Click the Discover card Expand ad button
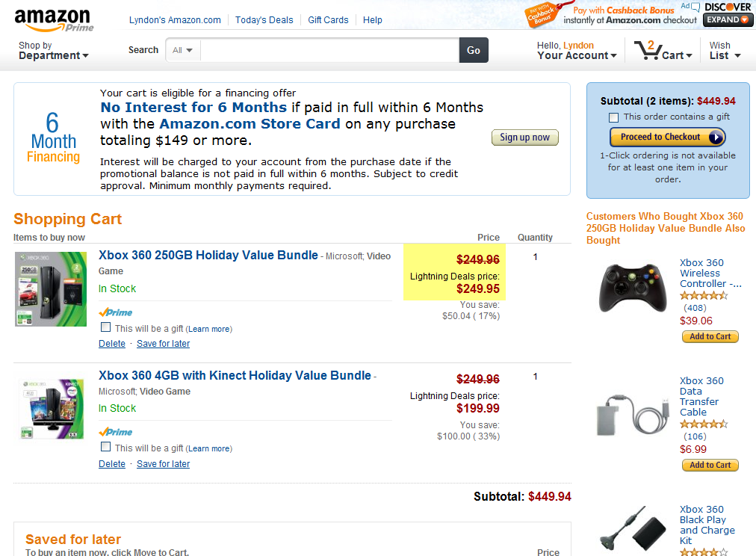 (x=728, y=20)
